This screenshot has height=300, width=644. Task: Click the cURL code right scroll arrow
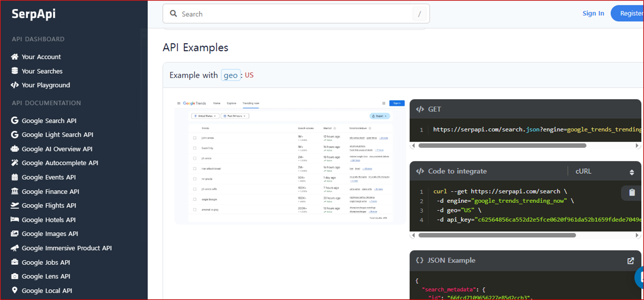click(x=637, y=235)
